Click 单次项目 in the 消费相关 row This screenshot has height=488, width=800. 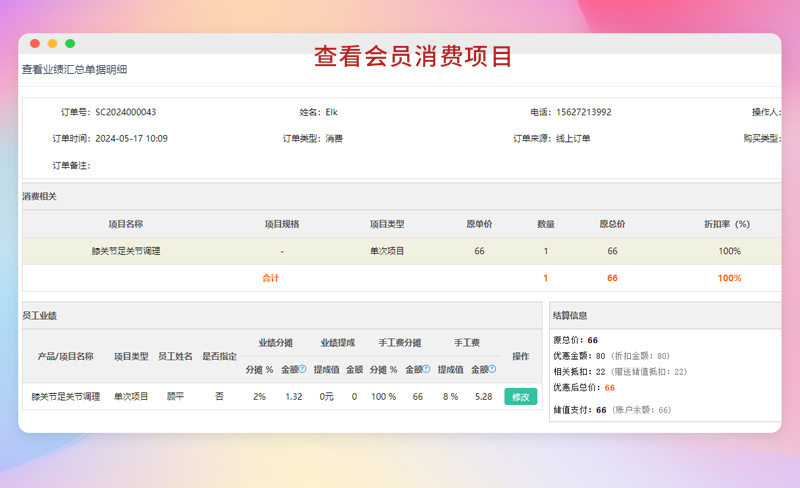387,251
